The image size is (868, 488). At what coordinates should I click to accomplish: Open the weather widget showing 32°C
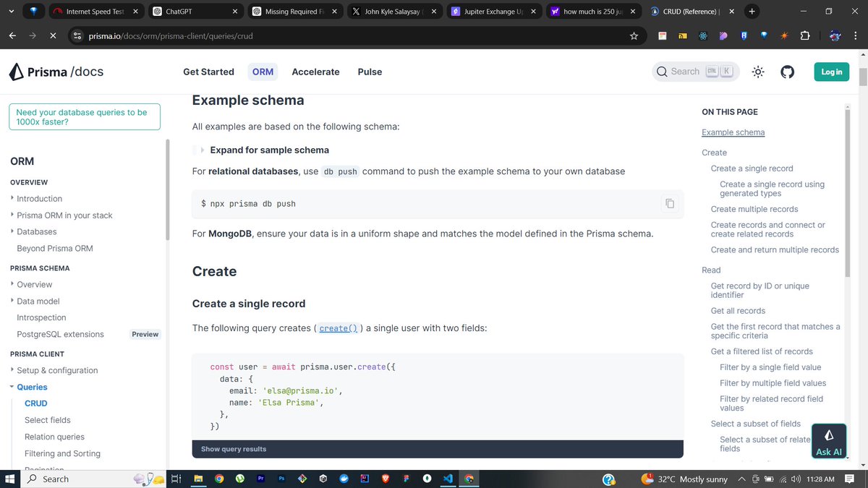pyautogui.click(x=684, y=479)
